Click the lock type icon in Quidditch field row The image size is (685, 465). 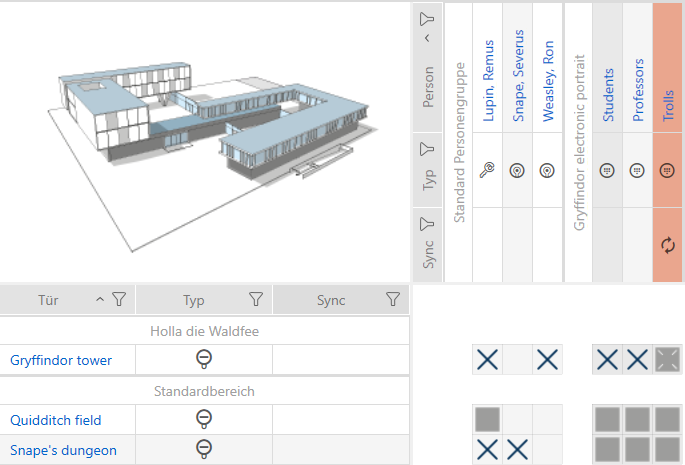(x=204, y=420)
